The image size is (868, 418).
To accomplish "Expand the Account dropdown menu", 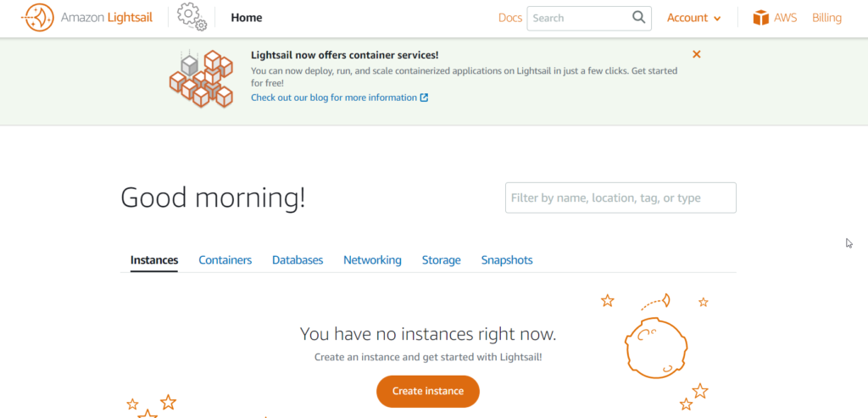I will [x=693, y=18].
